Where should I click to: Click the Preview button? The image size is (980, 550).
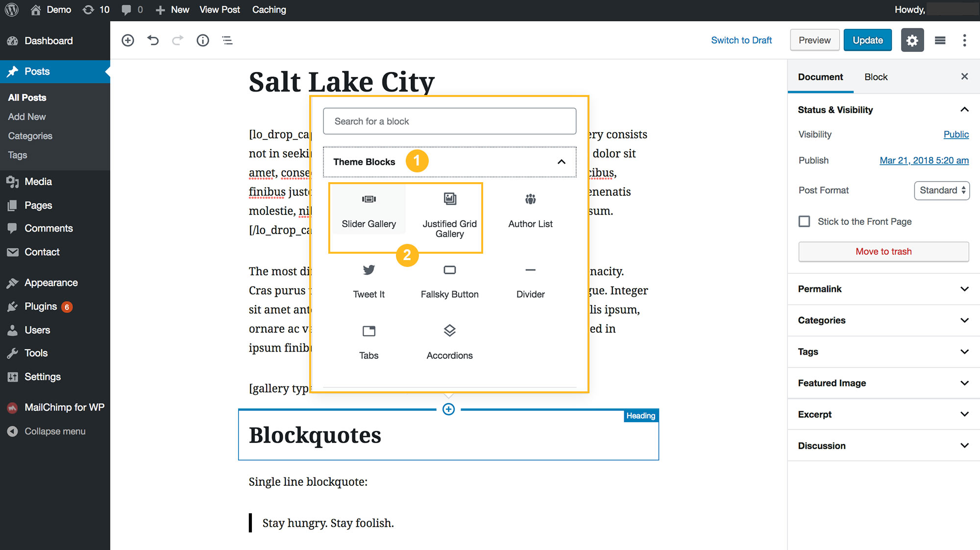coord(814,40)
